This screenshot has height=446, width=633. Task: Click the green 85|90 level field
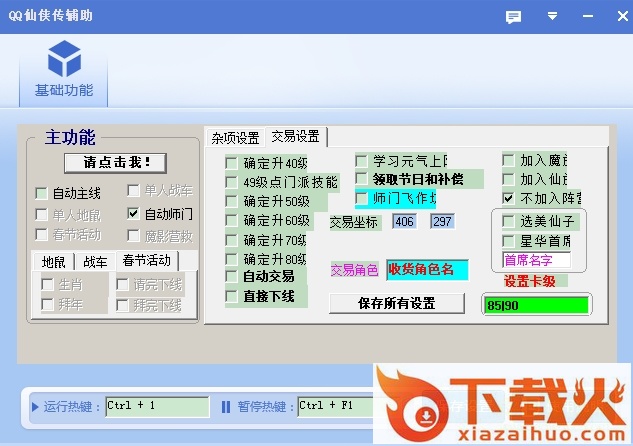(537, 305)
